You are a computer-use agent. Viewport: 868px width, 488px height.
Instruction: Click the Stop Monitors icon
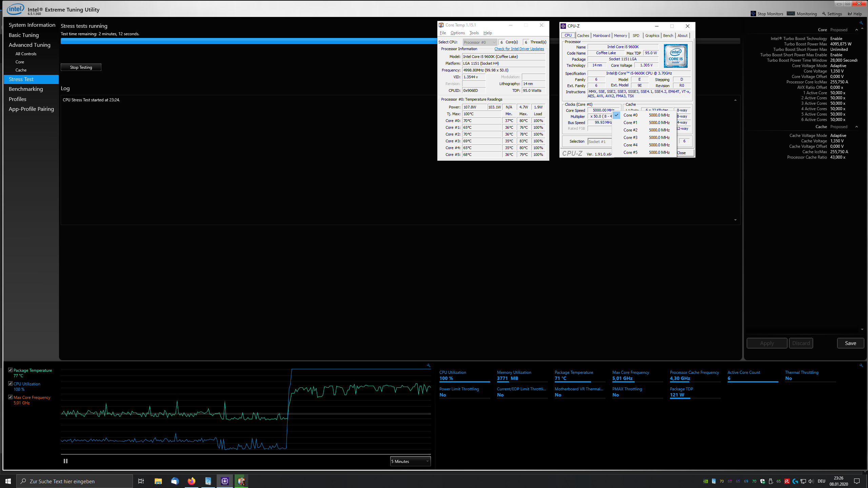coord(753,14)
